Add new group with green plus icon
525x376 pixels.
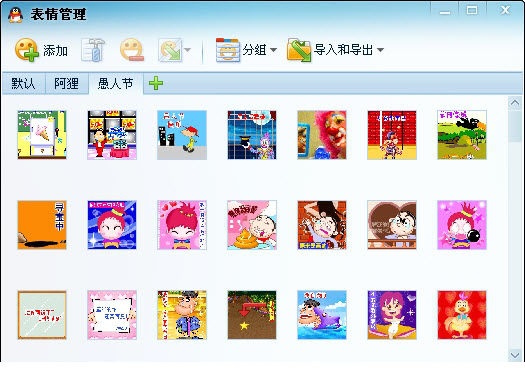pos(156,83)
